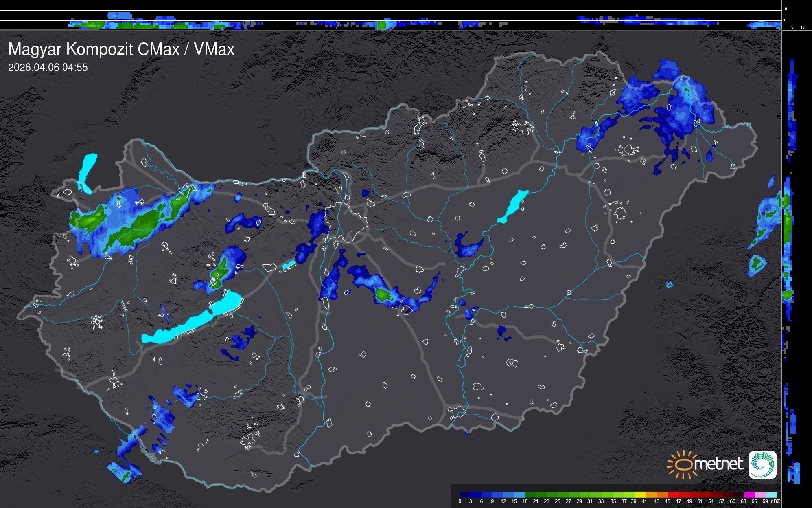The width and height of the screenshot is (812, 508).
Task: Click the dark navy 0 dBZ legend swatch
Action: 465,495
